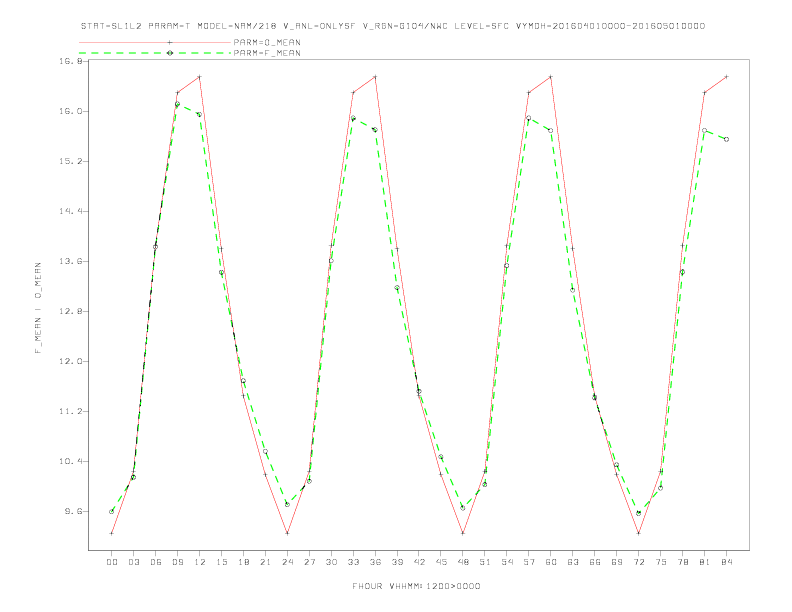Click x-axis forecast hour label 75
The width and height of the screenshot is (792, 612).
click(661, 562)
